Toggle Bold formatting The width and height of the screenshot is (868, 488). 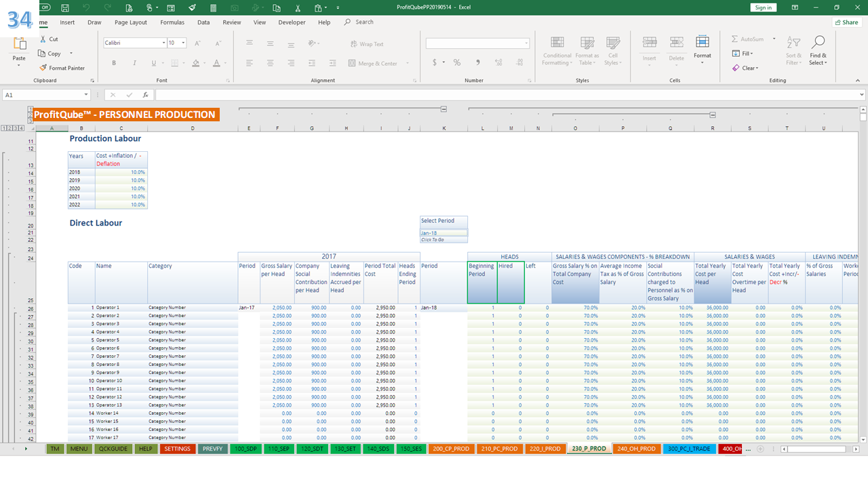(114, 63)
